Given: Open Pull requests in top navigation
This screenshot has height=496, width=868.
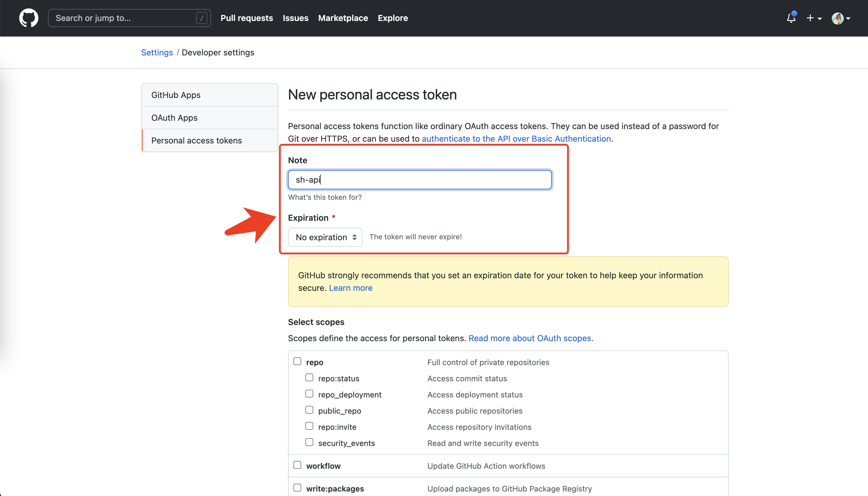Looking at the screenshot, I should pyautogui.click(x=247, y=18).
